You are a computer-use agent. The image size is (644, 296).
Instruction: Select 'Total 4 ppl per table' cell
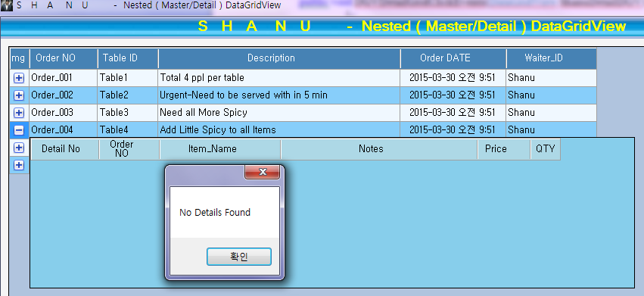point(279,78)
